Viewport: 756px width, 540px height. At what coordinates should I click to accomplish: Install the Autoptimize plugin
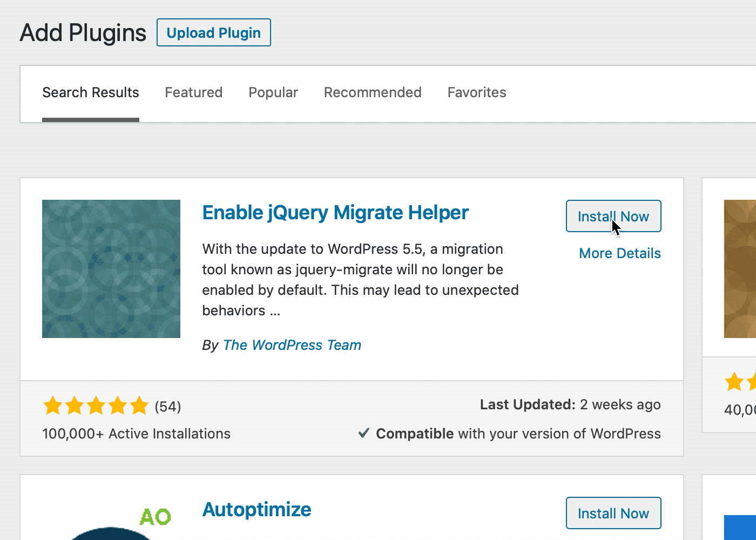[613, 514]
